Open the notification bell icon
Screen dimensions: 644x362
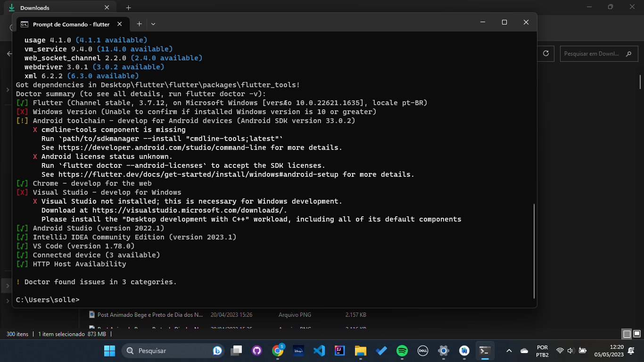[x=631, y=351]
